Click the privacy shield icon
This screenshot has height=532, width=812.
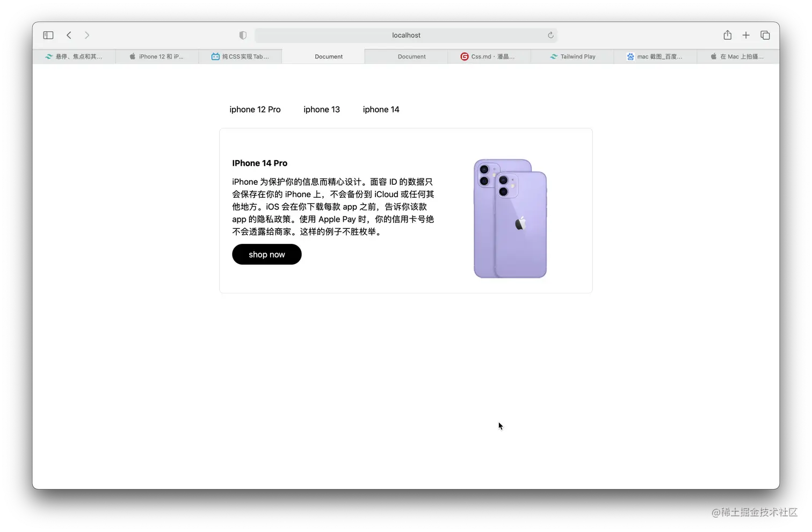243,35
